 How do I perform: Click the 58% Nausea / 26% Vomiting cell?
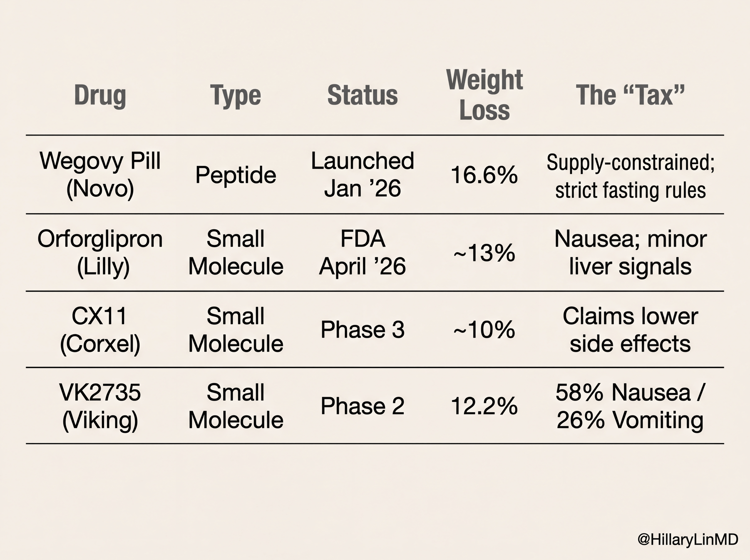(x=630, y=406)
